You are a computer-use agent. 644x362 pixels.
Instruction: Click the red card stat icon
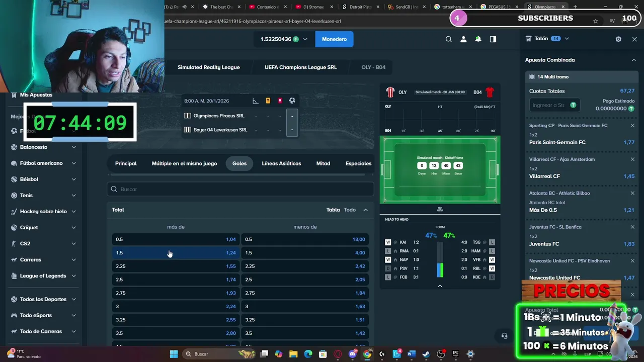click(x=280, y=101)
